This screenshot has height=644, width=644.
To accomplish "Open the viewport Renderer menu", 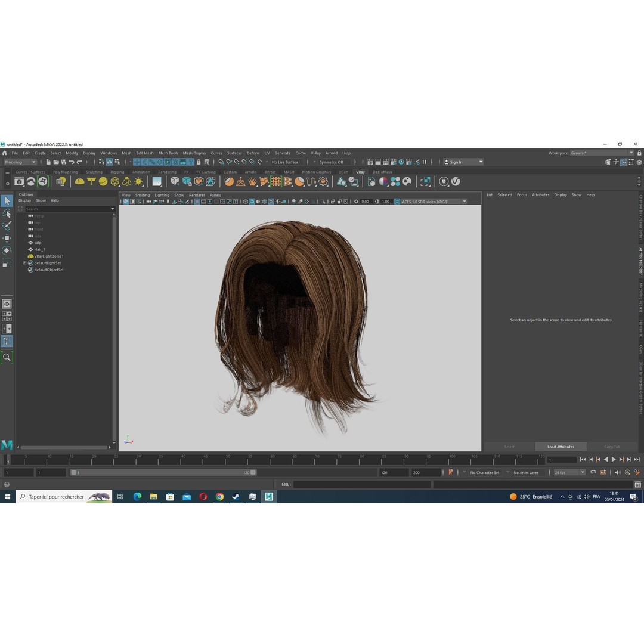I will (197, 196).
